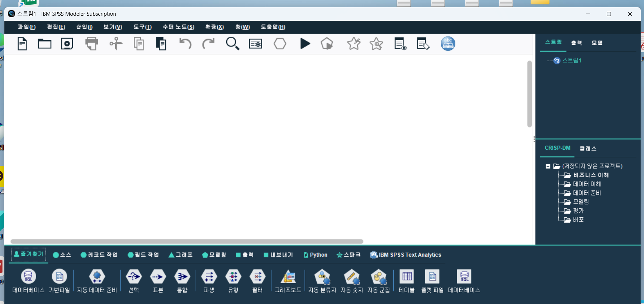
Task: Click the list with pencil toolbar icon
Action: pyautogui.click(x=423, y=44)
